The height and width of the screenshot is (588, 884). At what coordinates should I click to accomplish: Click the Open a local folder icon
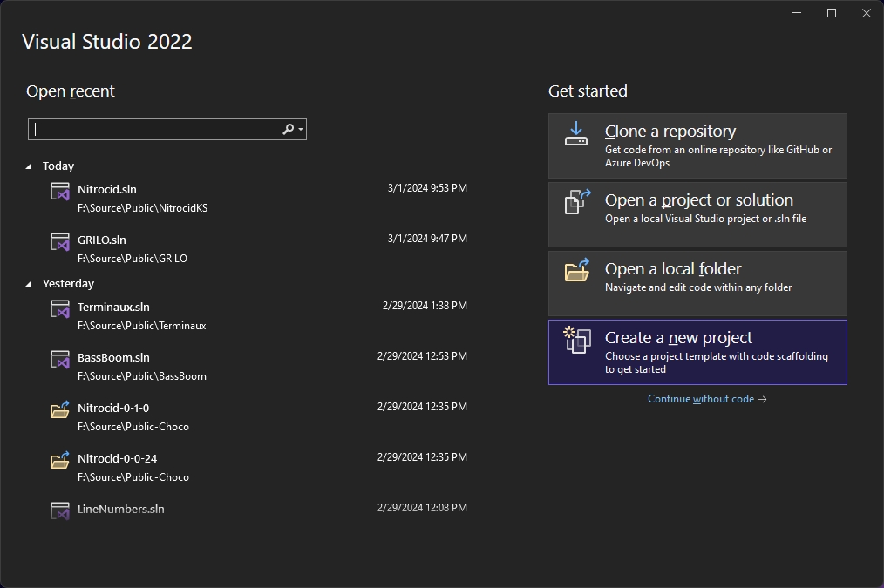coord(576,271)
